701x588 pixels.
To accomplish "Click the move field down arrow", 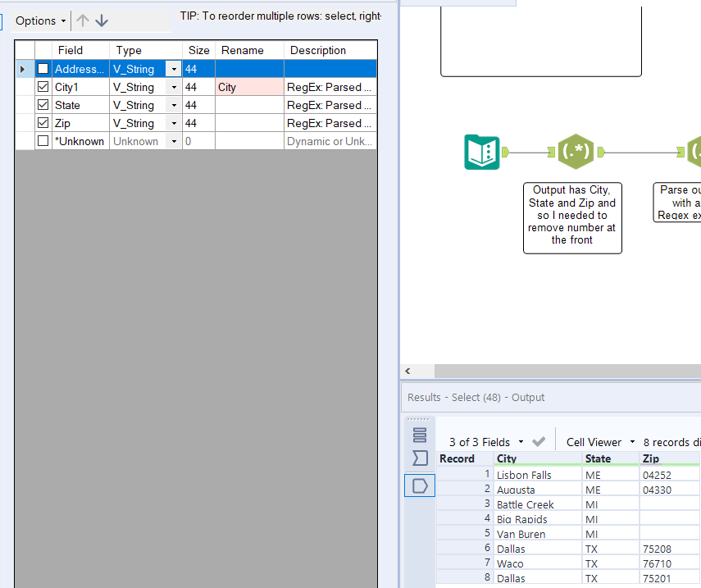I will [x=102, y=21].
